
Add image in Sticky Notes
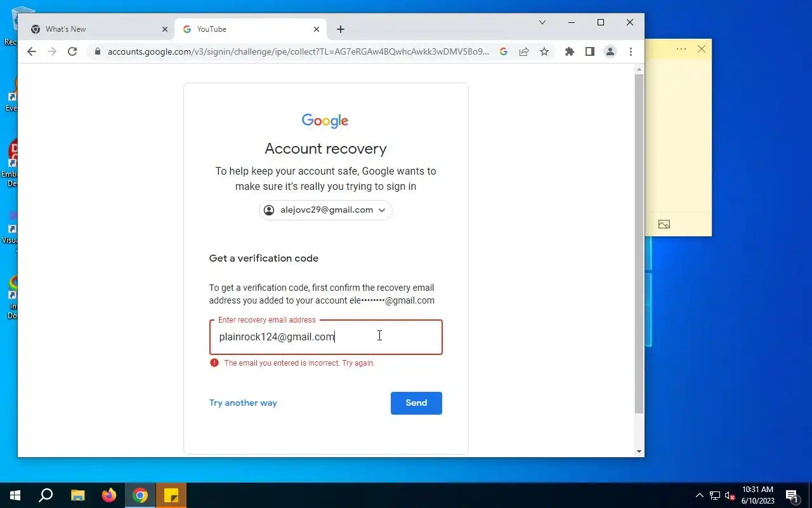click(664, 224)
